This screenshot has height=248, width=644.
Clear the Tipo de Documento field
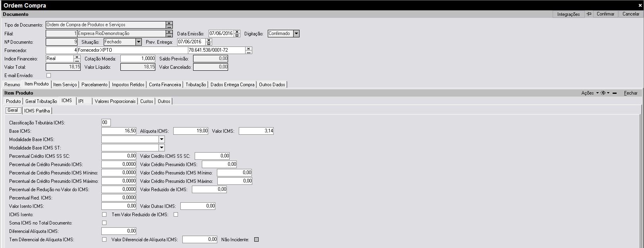click(x=169, y=23)
